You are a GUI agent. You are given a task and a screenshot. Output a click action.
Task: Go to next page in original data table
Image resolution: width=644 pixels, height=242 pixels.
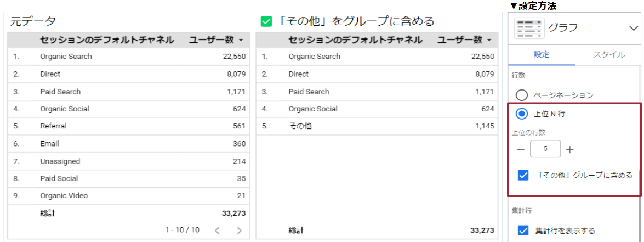pos(239,230)
